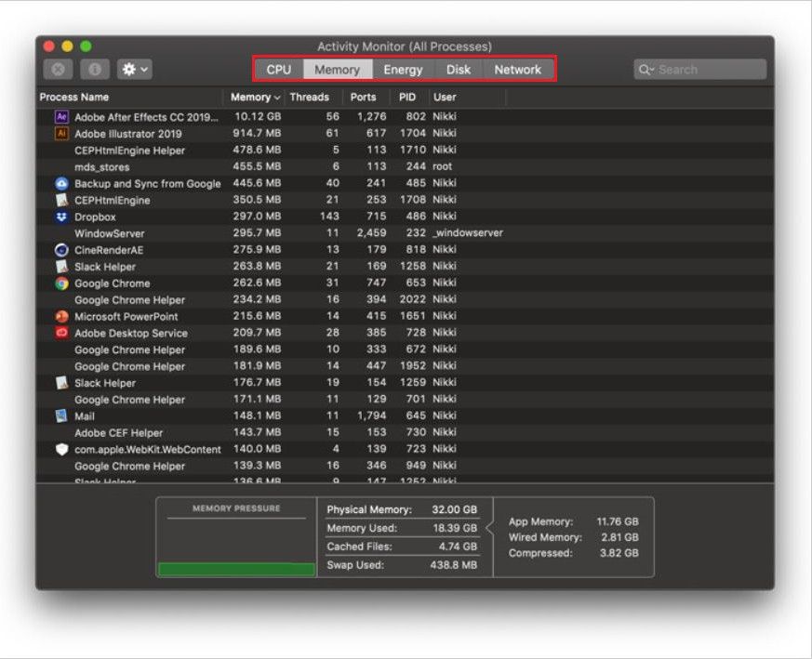Screen dimensions: 812x659
Task: Select the Adobe After Effects app icon
Action: (61, 116)
